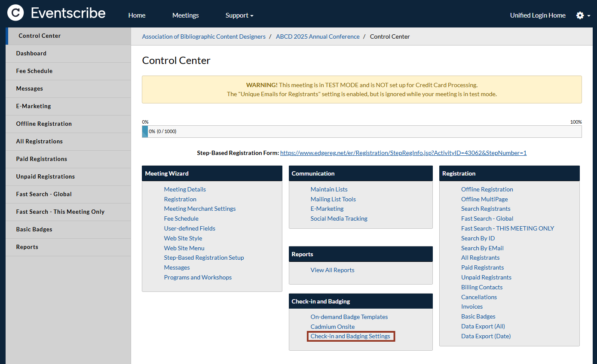Open All Registrants link

point(481,258)
